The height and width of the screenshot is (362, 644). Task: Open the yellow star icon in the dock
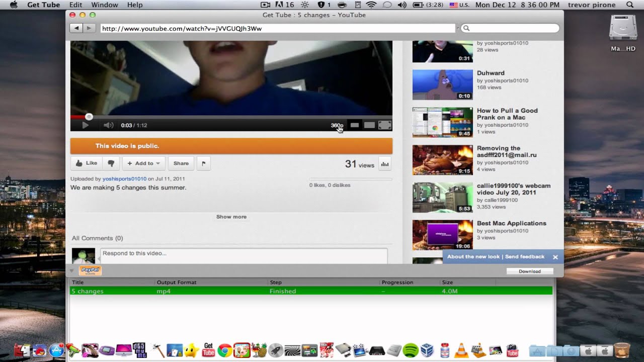(x=191, y=350)
